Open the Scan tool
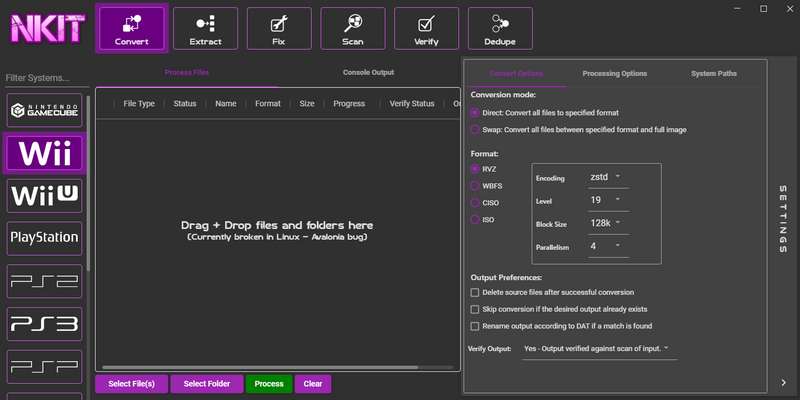The image size is (800, 400). click(x=353, y=28)
